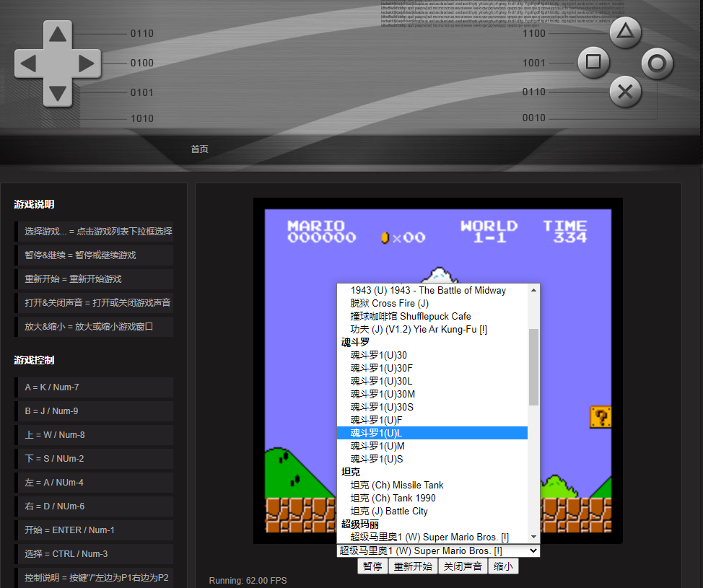Click the dropdown list scroll-down arrow

pyautogui.click(x=533, y=537)
